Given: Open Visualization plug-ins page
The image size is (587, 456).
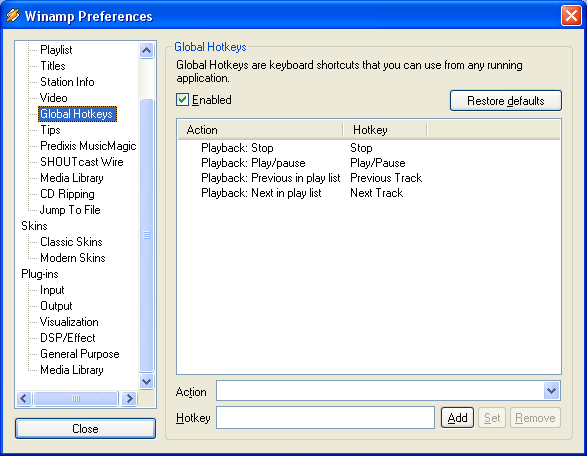Looking at the screenshot, I should click(x=69, y=322).
